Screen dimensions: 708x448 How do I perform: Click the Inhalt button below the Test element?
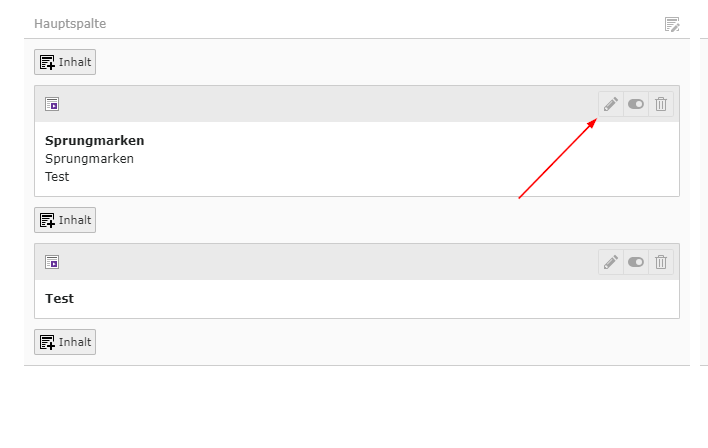pos(65,342)
